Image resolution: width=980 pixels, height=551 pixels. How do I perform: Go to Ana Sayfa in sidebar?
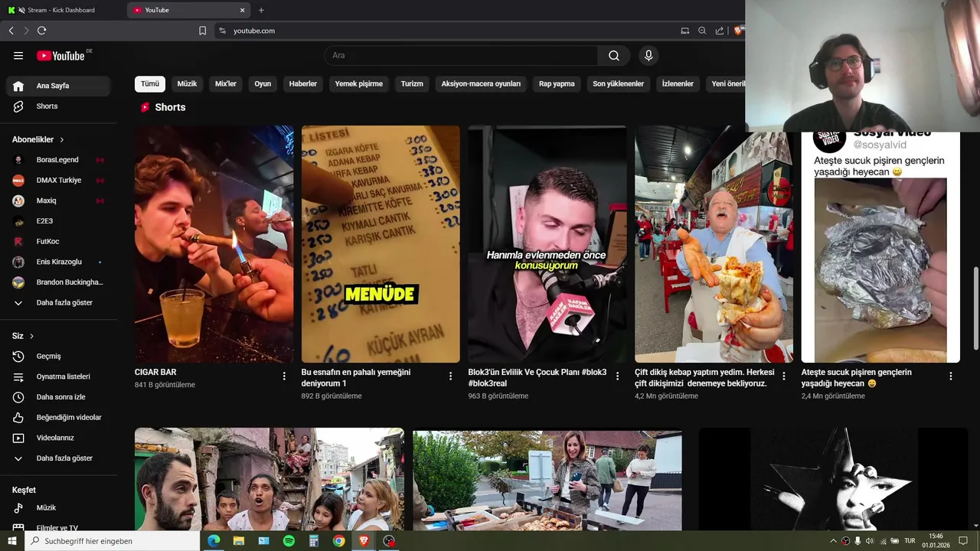58,86
